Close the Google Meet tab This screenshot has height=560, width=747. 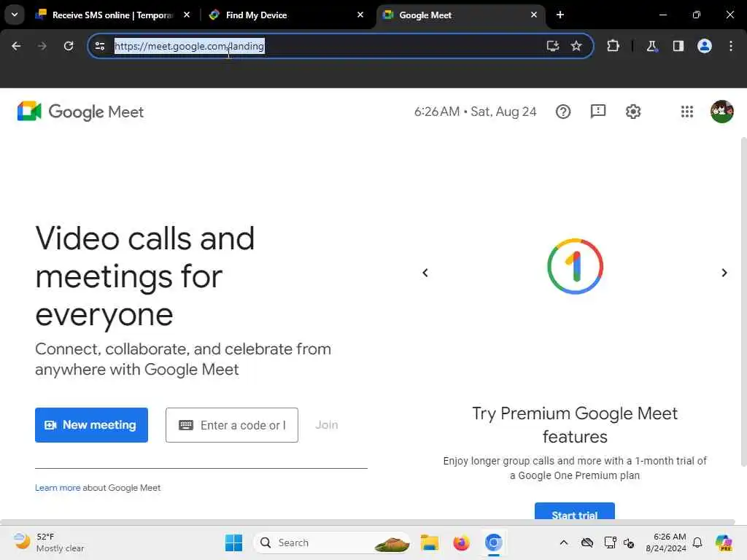point(533,15)
